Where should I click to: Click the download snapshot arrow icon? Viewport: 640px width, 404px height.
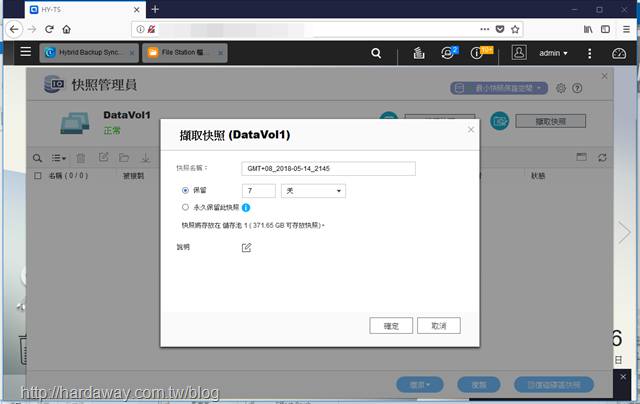point(146,158)
